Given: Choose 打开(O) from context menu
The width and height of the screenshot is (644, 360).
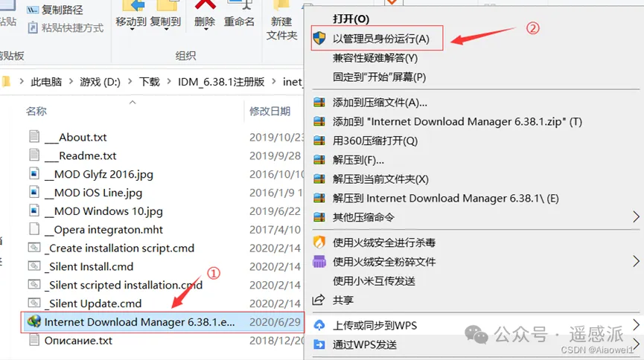Looking at the screenshot, I should 351,19.
